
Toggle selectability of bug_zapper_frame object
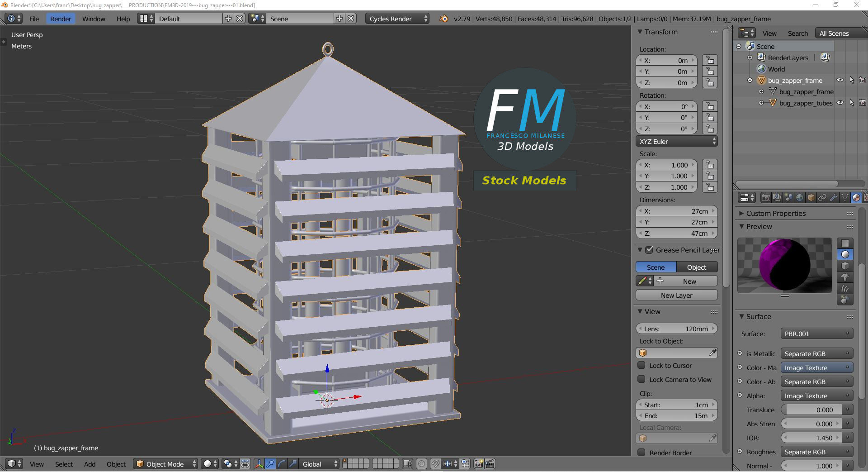coord(852,80)
